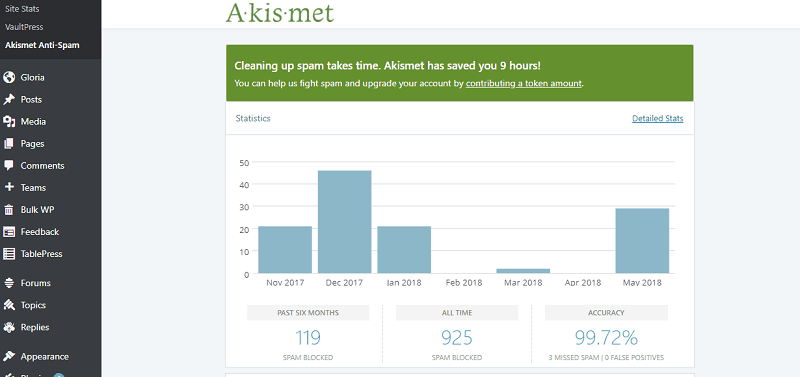Screen dimensions: 800x377
Task: Open the Detailed Stats link
Action: point(657,118)
